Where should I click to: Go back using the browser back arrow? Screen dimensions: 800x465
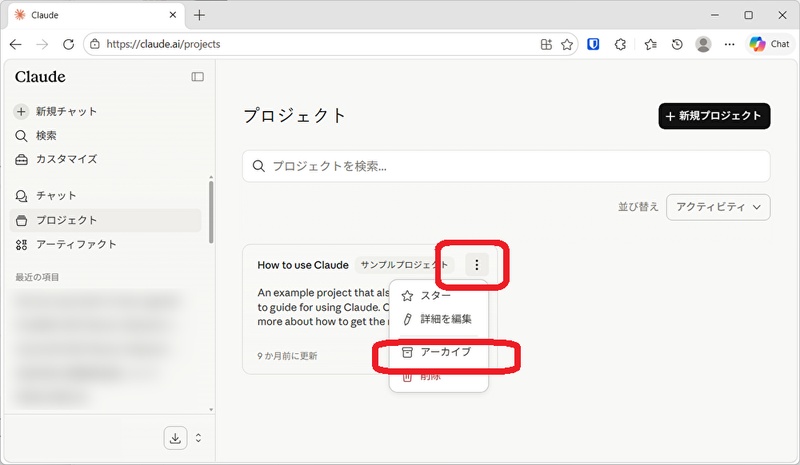click(16, 44)
